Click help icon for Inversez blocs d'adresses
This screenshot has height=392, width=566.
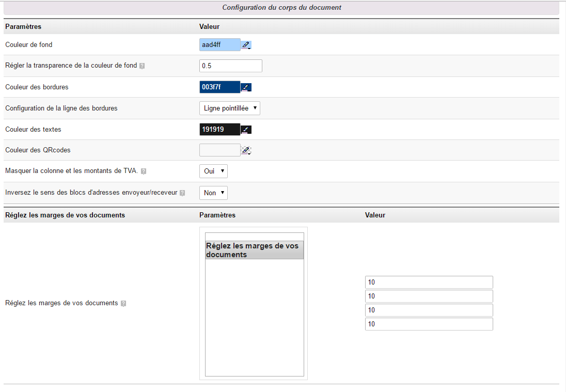point(182,193)
